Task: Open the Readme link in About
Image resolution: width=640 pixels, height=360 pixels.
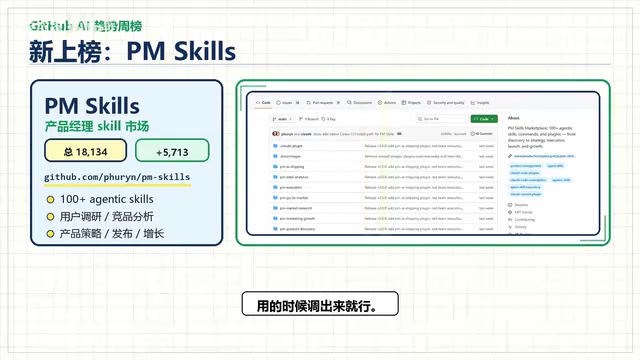Action: [x=521, y=205]
